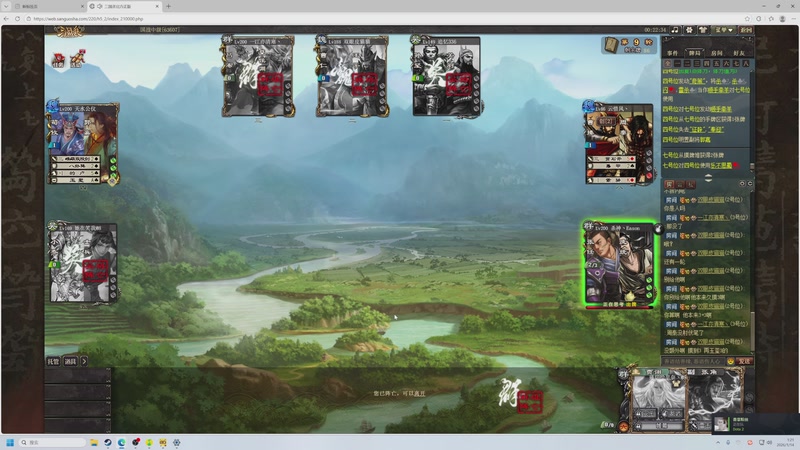Click the round orange icon below own card
The width and height of the screenshot is (800, 450).
click(623, 427)
